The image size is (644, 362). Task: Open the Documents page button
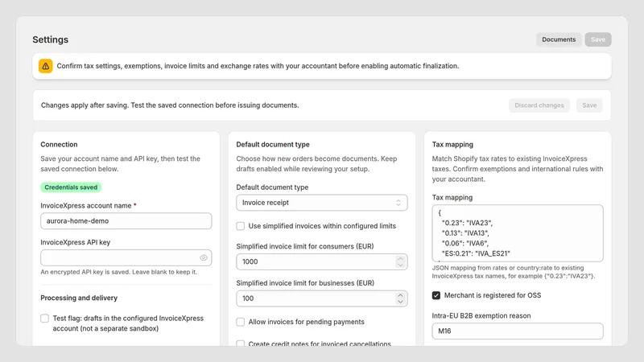pos(559,39)
